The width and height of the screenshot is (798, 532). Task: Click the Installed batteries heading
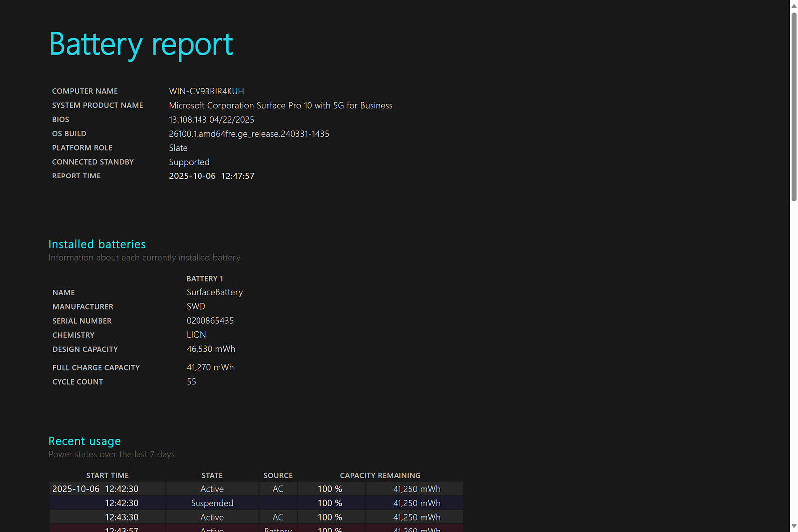coord(97,244)
